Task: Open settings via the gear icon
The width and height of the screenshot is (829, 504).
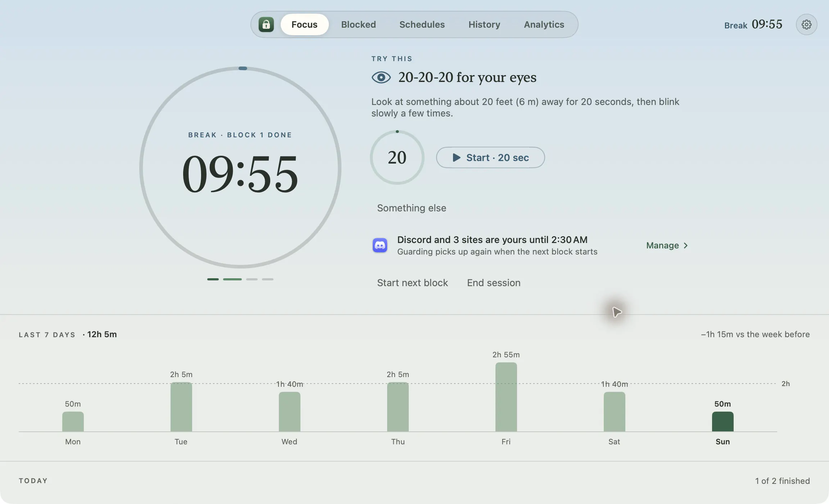Action: point(806,24)
